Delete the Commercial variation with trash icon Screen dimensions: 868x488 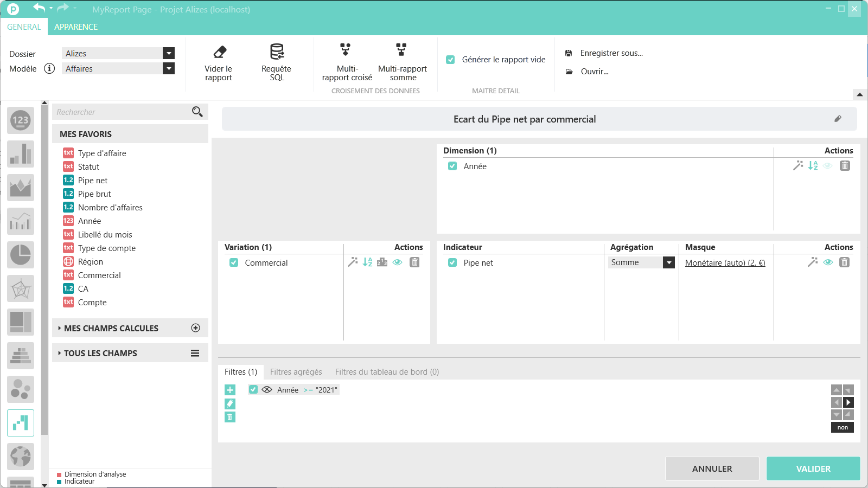414,262
